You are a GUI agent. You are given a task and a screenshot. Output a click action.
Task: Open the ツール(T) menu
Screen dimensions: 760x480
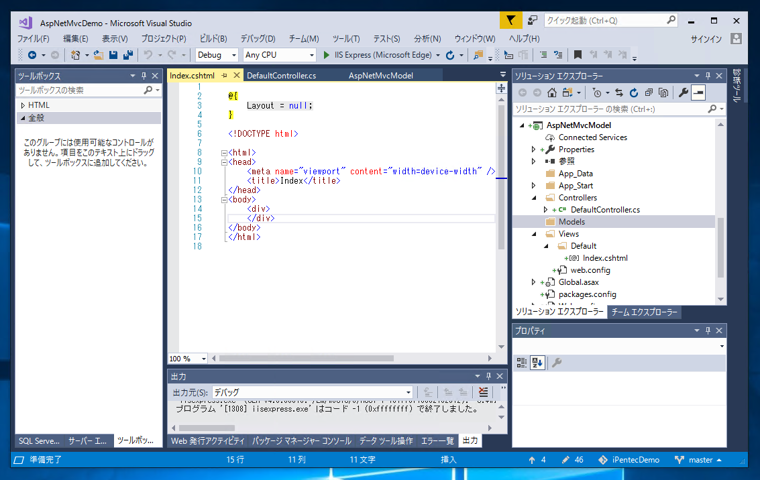pyautogui.click(x=346, y=39)
